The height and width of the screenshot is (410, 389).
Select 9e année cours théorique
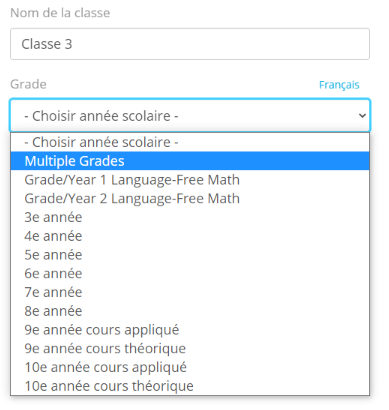pos(190,348)
